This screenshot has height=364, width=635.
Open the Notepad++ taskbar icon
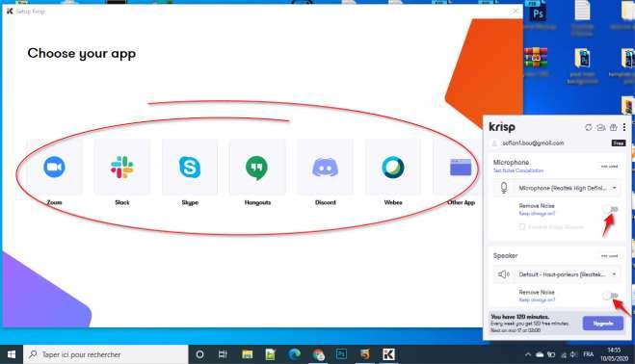click(x=271, y=354)
